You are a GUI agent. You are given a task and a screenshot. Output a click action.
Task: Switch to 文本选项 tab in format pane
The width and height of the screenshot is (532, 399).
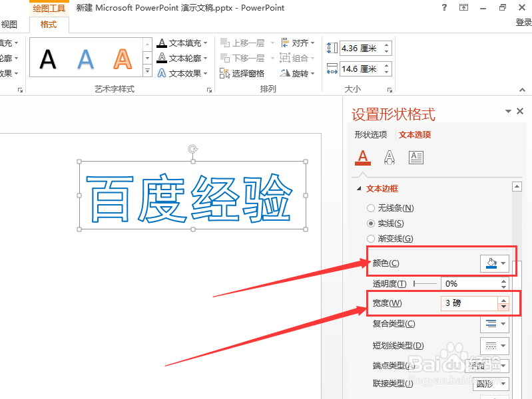pos(415,134)
